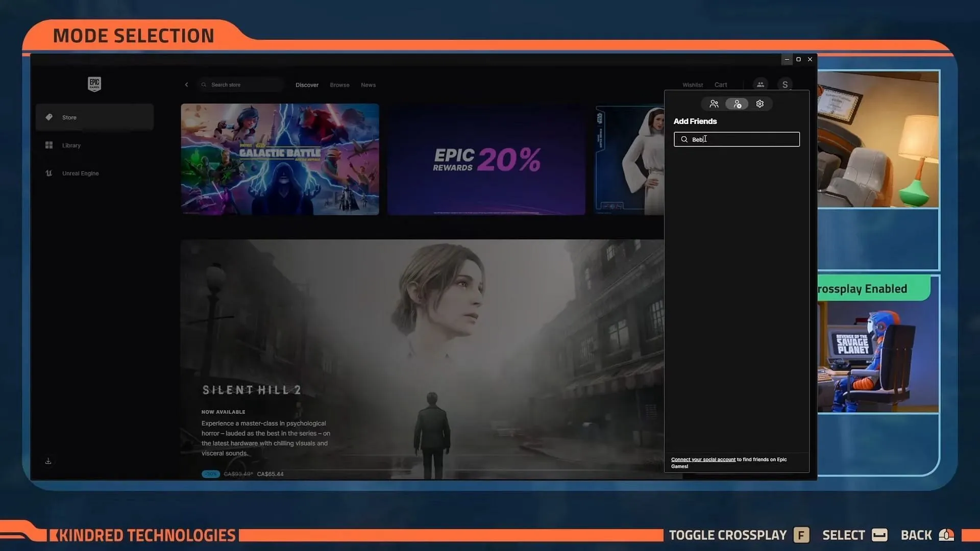Open the S profile avatar
The width and height of the screenshot is (980, 551).
click(x=785, y=85)
